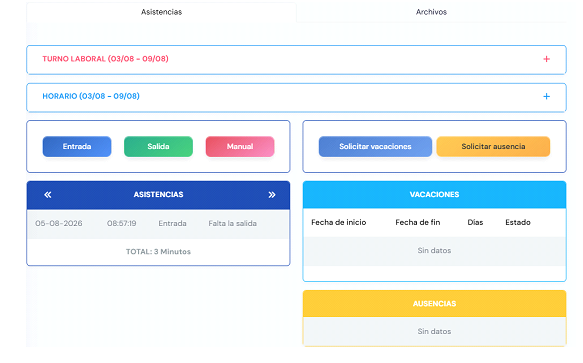This screenshot has width=583, height=363.
Task: Go to previous asistencias period using double-left arrows
Action: coord(48,195)
